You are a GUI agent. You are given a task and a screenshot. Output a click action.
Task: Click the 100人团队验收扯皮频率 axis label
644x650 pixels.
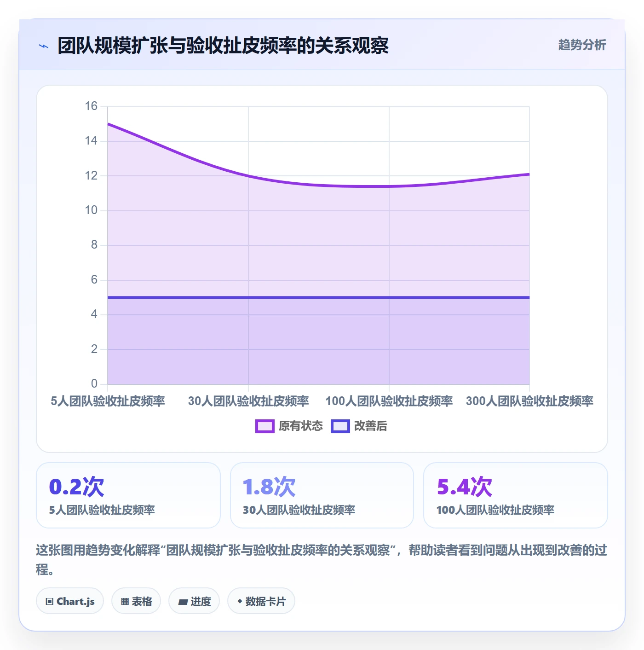(x=389, y=401)
